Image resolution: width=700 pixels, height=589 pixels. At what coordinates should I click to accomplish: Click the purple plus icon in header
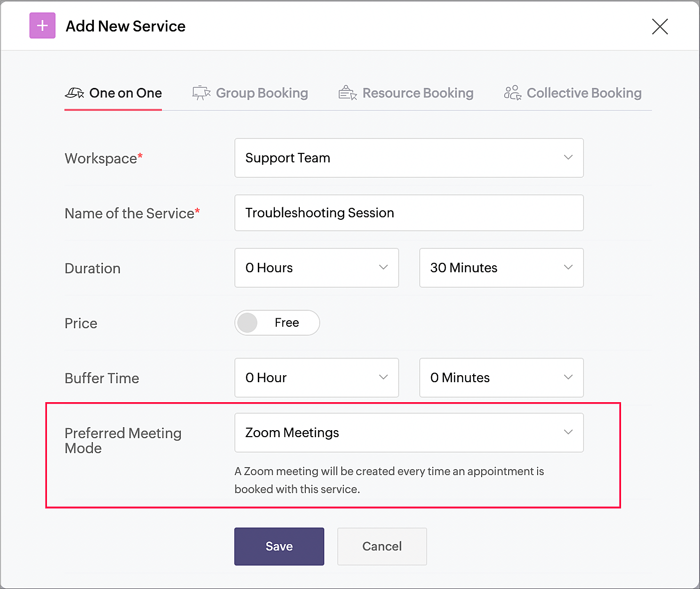point(42,25)
